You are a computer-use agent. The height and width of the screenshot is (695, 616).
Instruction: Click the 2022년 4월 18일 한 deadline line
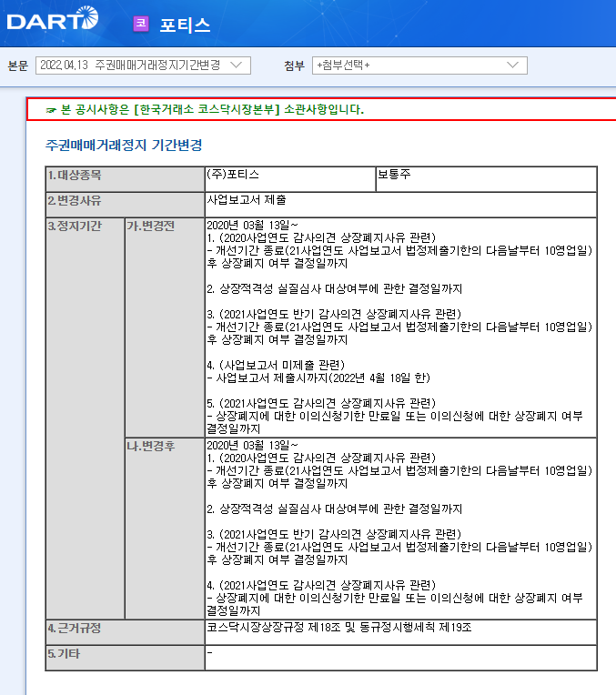pos(318,378)
